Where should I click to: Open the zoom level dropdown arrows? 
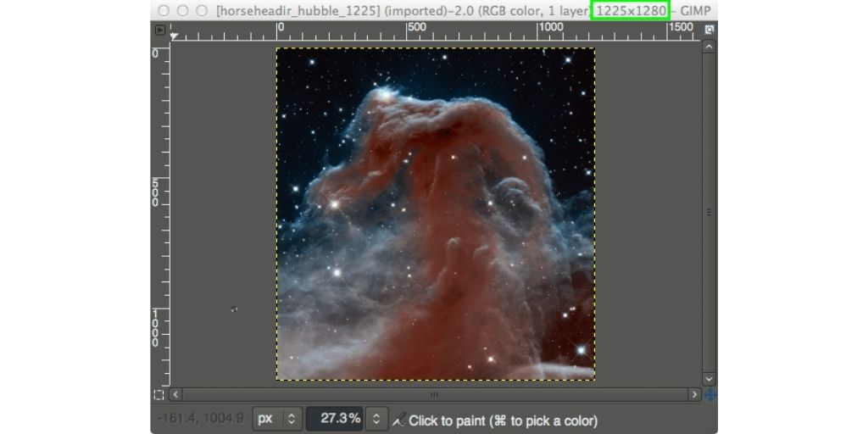(376, 419)
